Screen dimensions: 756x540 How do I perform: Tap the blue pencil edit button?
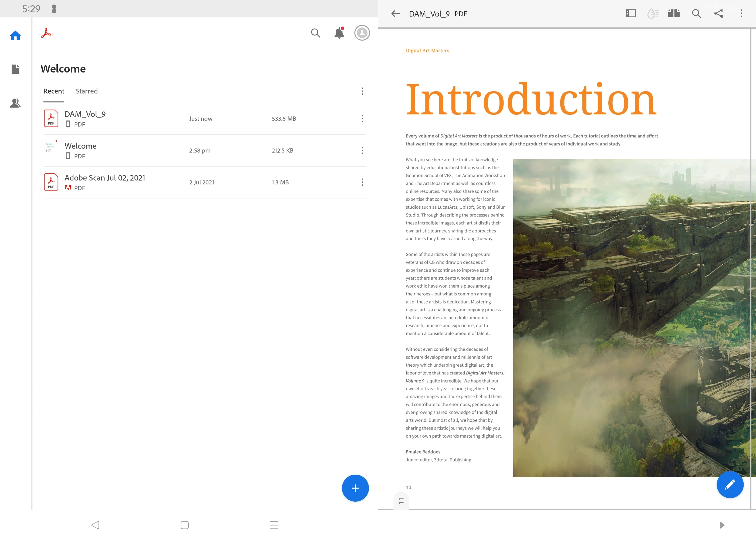pos(730,484)
